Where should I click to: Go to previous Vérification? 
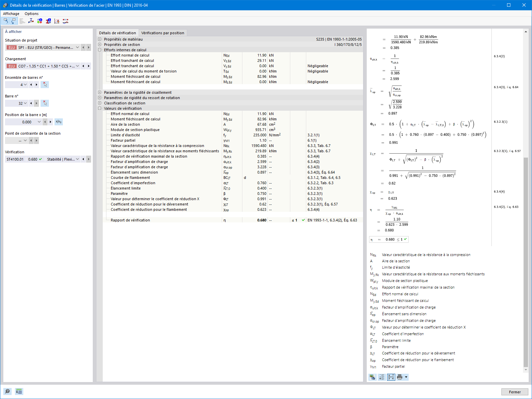point(83,159)
